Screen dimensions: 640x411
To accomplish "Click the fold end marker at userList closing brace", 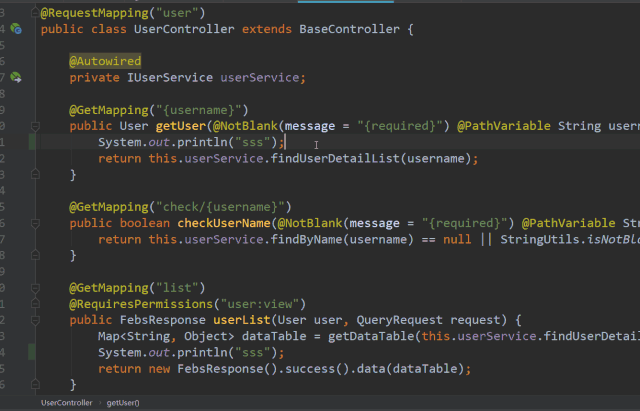I will coord(35,384).
